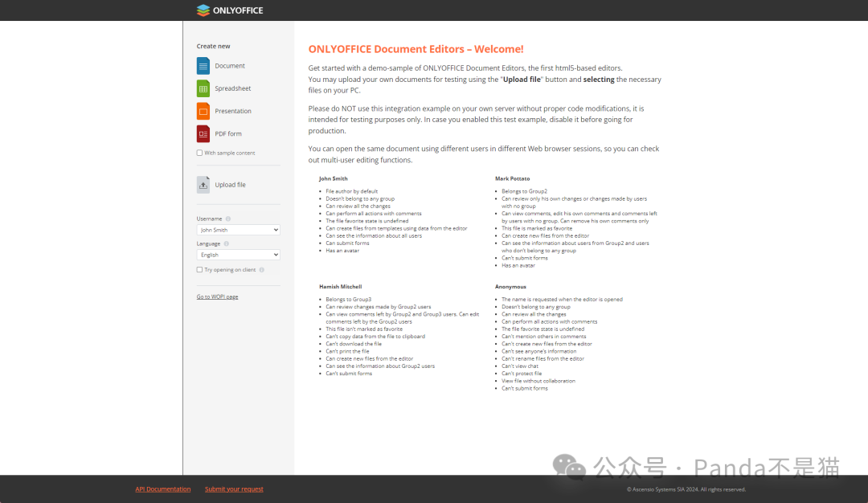The width and height of the screenshot is (868, 503).
Task: Open the Username dropdown showing John Smith
Action: (x=238, y=230)
